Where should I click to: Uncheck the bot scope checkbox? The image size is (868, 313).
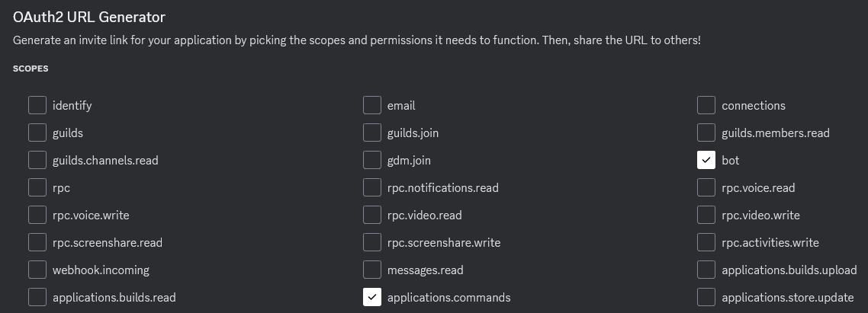coord(706,161)
